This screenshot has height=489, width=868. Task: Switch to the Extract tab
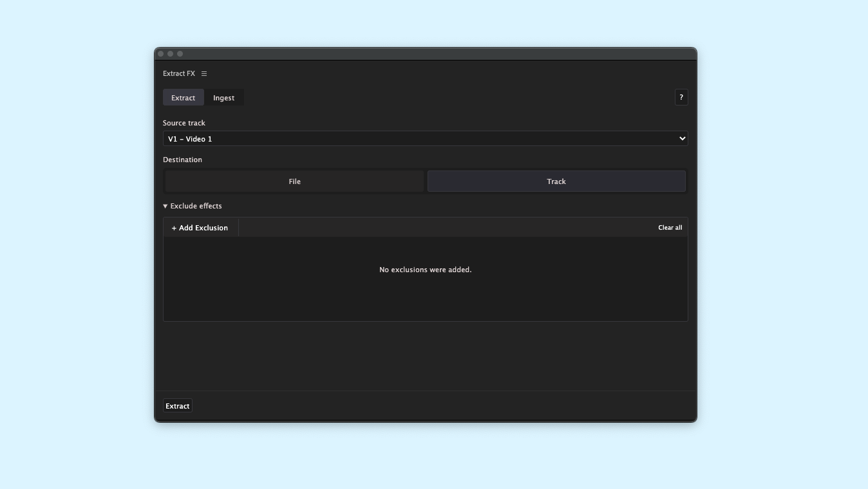pyautogui.click(x=183, y=98)
